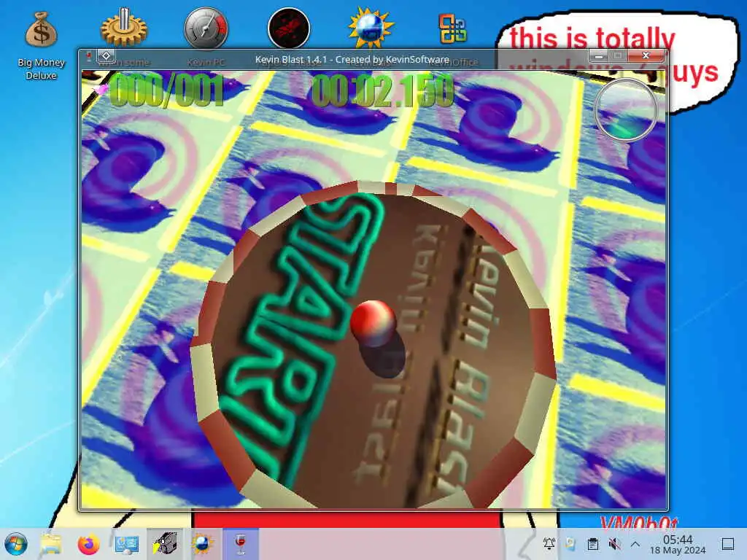
Task: Open the Start menu orb
Action: coord(16,544)
